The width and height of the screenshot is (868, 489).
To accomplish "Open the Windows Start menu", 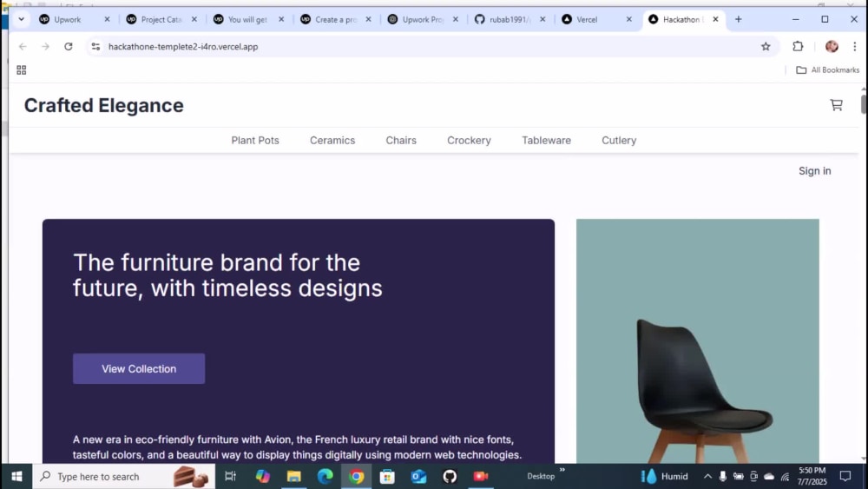I will (16, 476).
